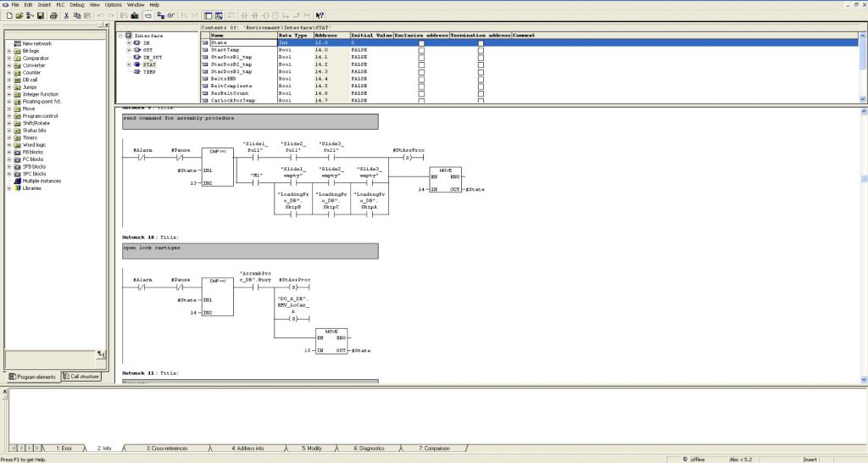Expand the IN node under Interface

click(x=129, y=42)
